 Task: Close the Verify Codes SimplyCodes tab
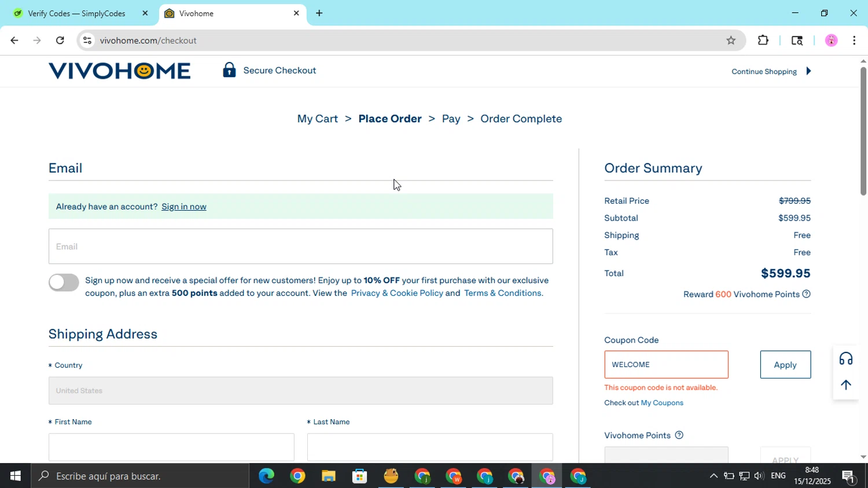pos(145,13)
